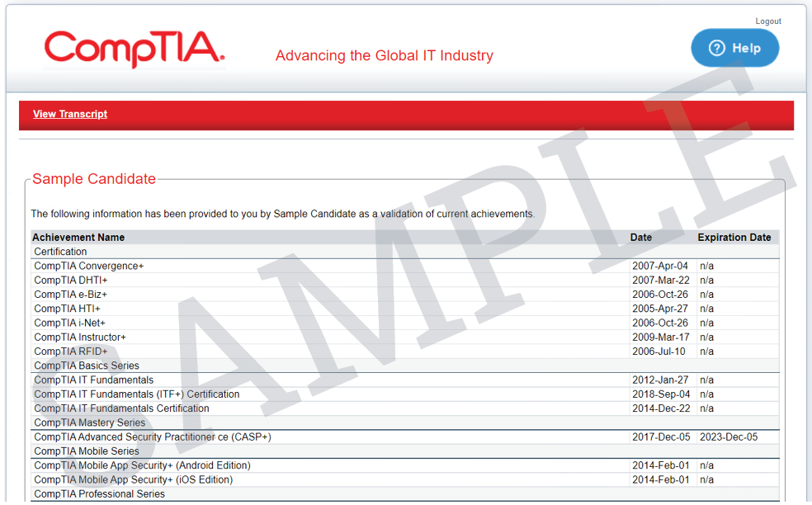This screenshot has width=812, height=505.
Task: Open the View Transcript link
Action: click(70, 114)
